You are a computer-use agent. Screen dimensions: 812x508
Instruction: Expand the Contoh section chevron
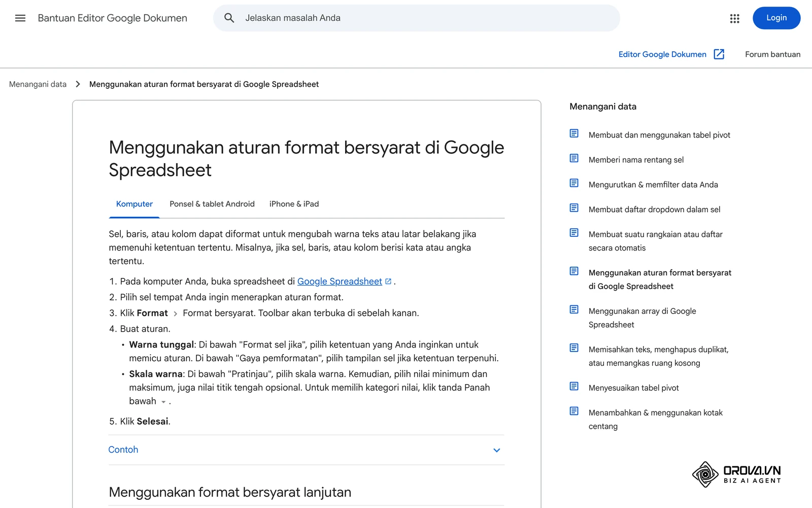[497, 450]
